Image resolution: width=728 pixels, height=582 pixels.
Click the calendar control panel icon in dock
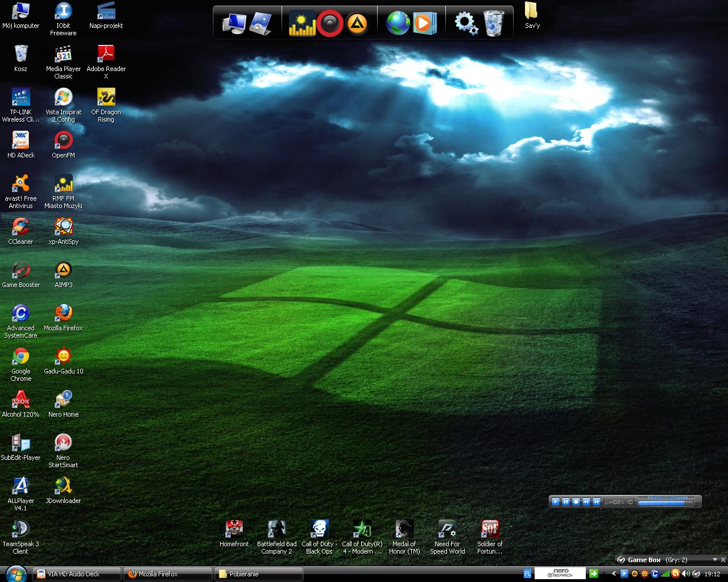point(261,24)
